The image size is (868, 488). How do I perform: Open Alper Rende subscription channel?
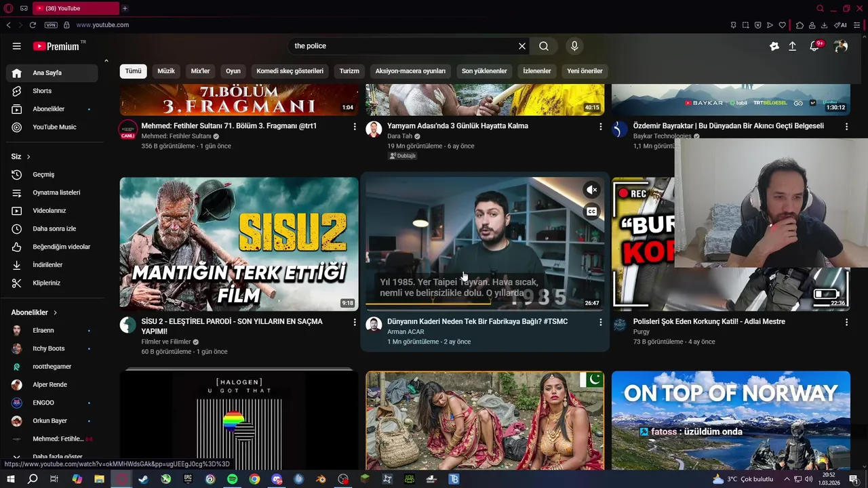[52, 384]
